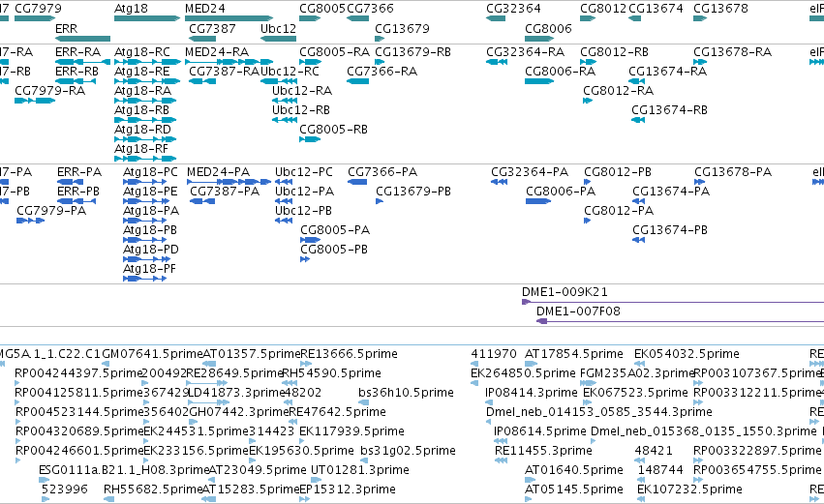The image size is (824, 504).
Task: Click the RE11455.3prime EST label
Action: (x=543, y=451)
